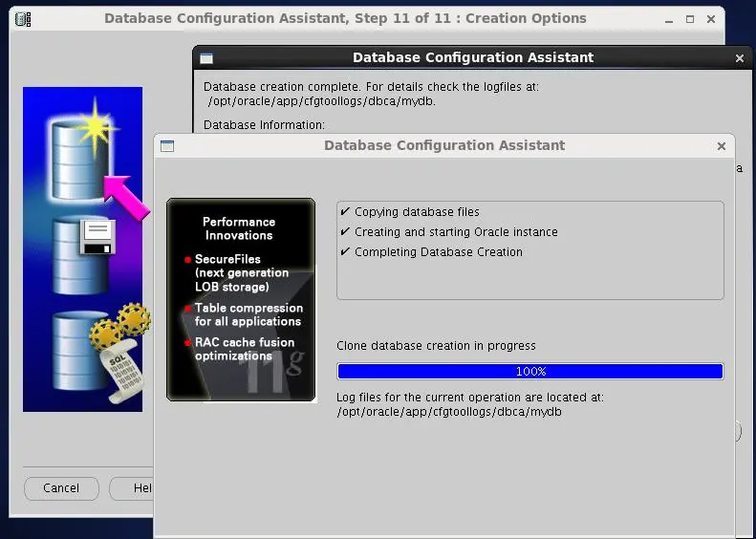Click the Performance Innovations 11g banner
This screenshot has height=539, width=756.
point(241,299)
